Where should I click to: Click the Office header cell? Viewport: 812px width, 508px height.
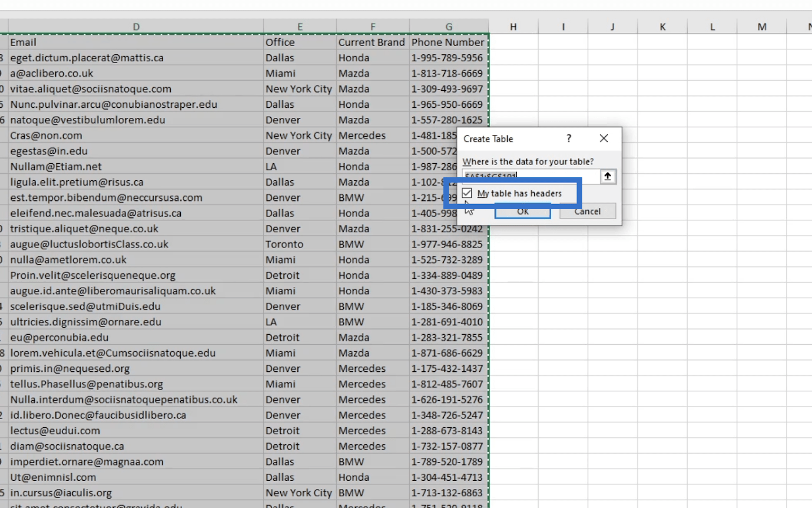pyautogui.click(x=300, y=42)
